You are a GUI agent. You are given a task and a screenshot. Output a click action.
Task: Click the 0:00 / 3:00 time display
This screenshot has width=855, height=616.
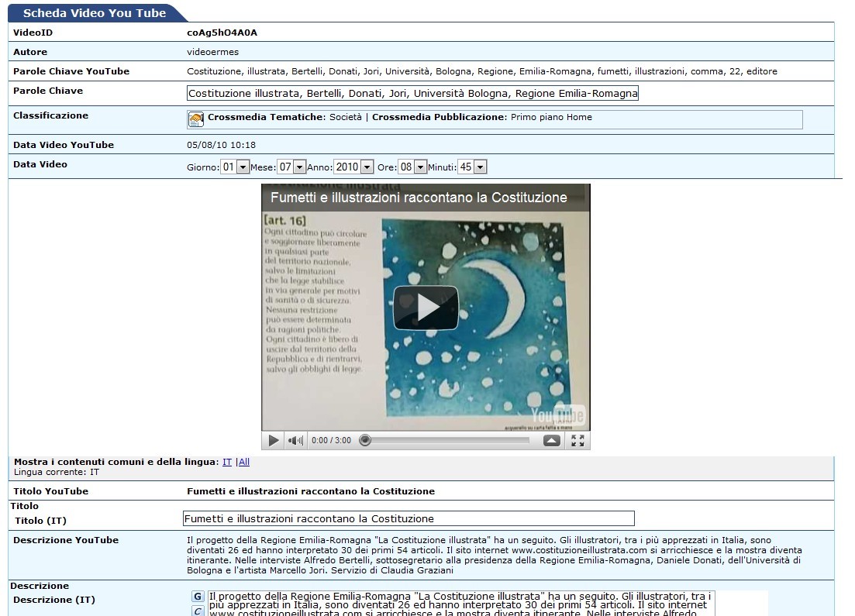point(332,440)
